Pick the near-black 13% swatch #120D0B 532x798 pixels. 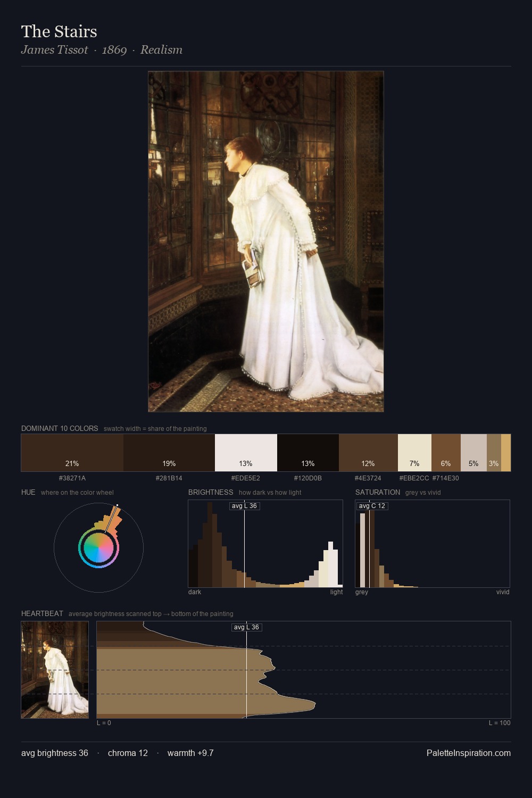click(308, 453)
